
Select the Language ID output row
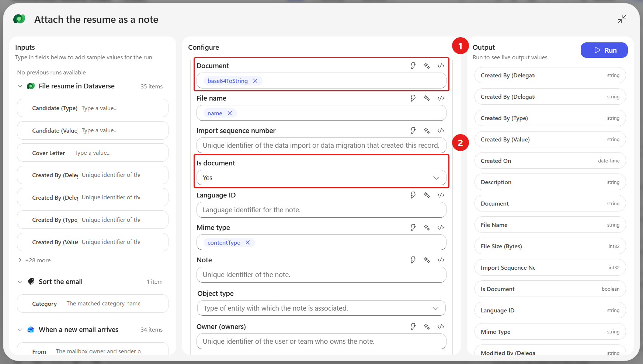(x=550, y=310)
